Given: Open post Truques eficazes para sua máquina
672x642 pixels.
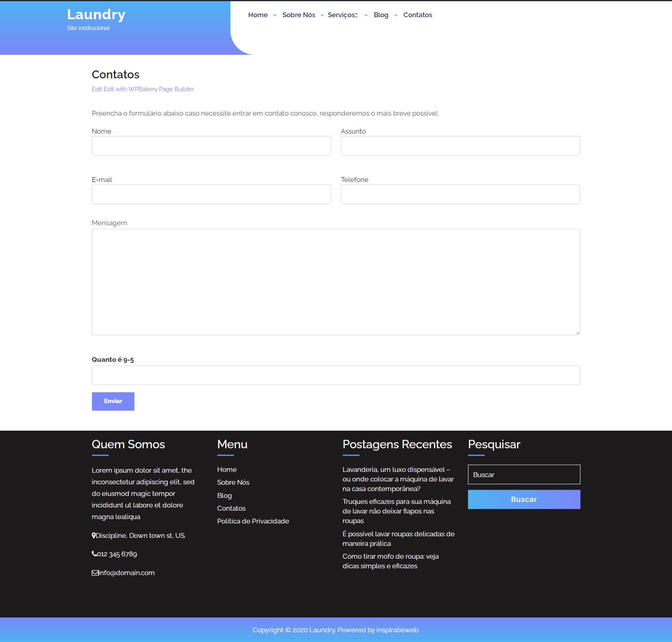Looking at the screenshot, I should point(396,511).
